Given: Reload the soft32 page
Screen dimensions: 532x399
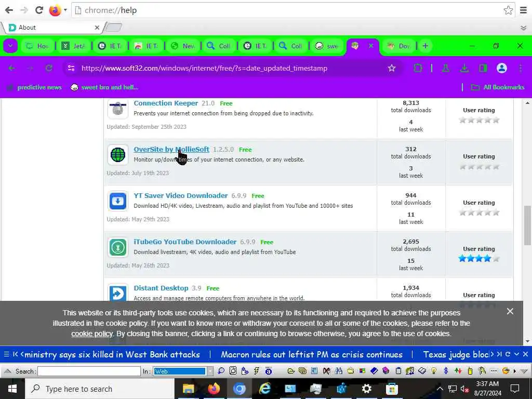Looking at the screenshot, I should [49, 68].
